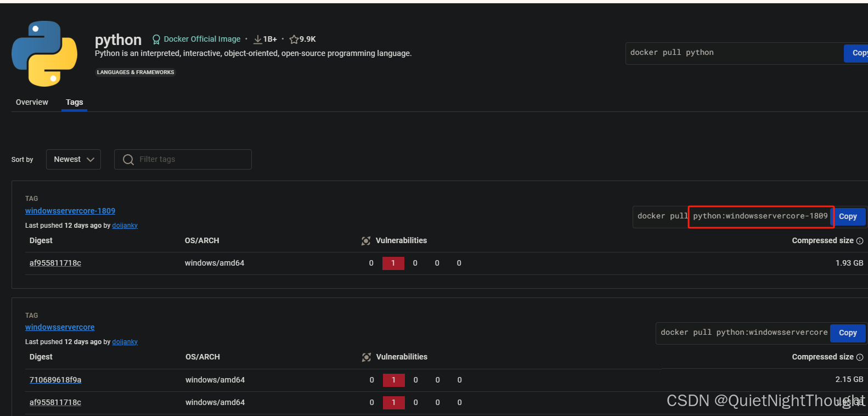The width and height of the screenshot is (868, 416).
Task: Click the docker pull python command text
Action: point(672,53)
